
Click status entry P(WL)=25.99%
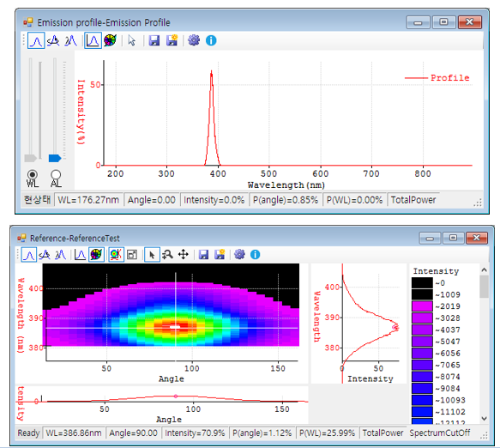coord(327,433)
